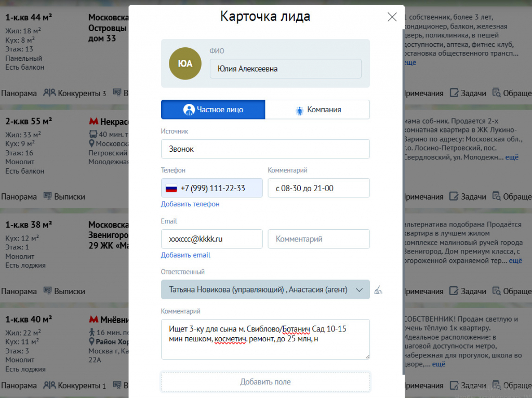Open Конкуренты 3 in the first listing
This screenshot has width=532, height=398.
[75, 93]
